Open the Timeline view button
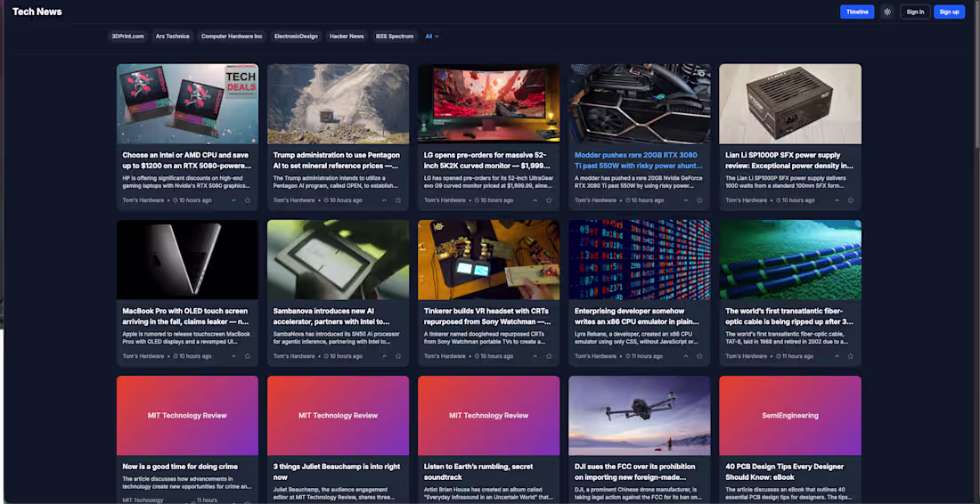This screenshot has width=980, height=504. coord(857,12)
